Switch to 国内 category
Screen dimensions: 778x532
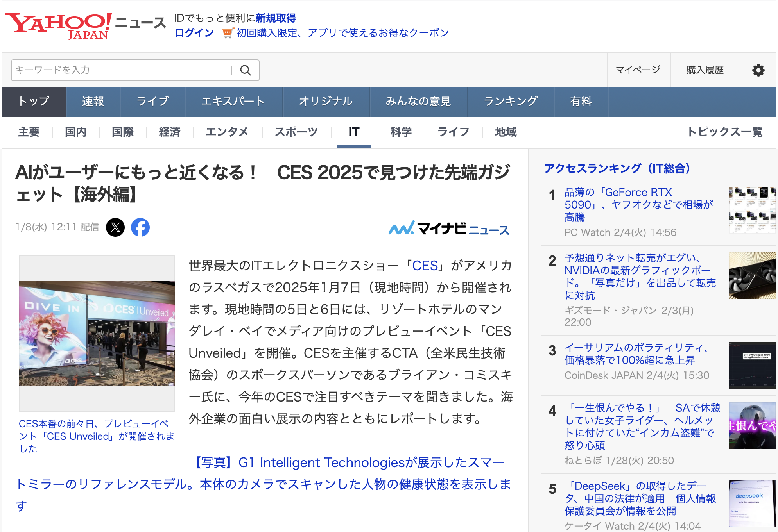[x=76, y=132]
